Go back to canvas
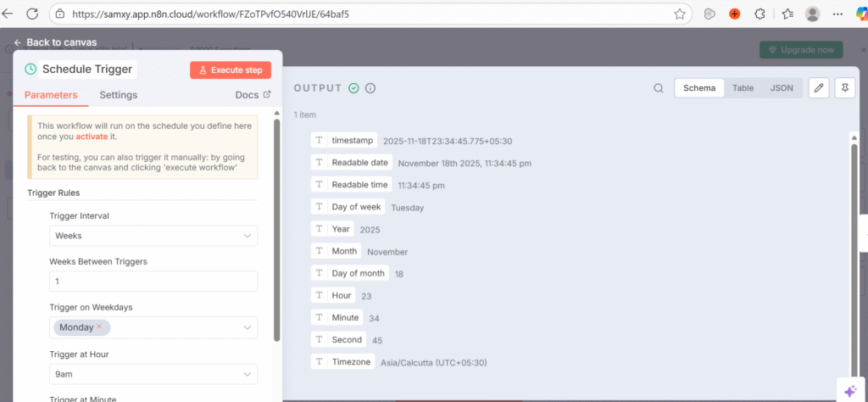This screenshot has height=402, width=868. (55, 42)
